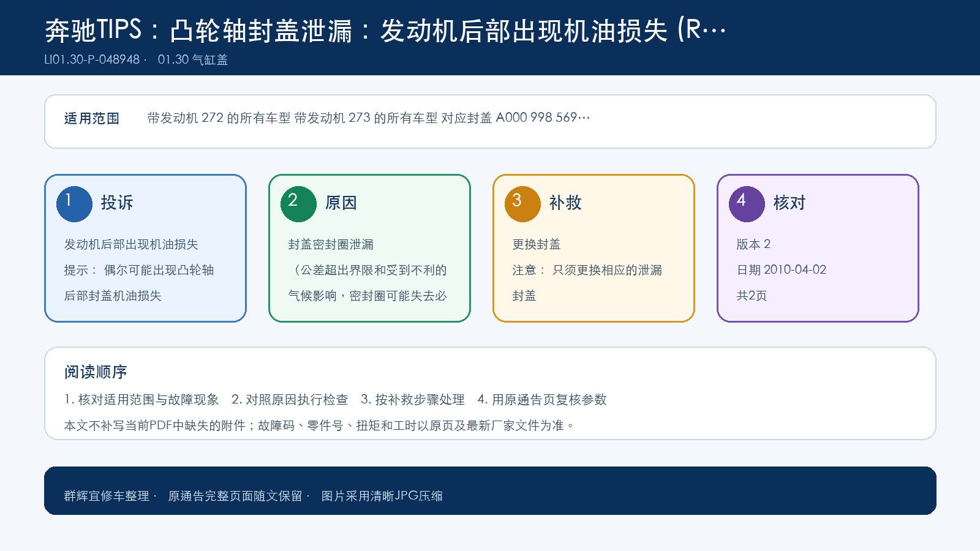980x551 pixels.
Task: Click the '01.30 气缸盖' category text
Action: pyautogui.click(x=193, y=59)
